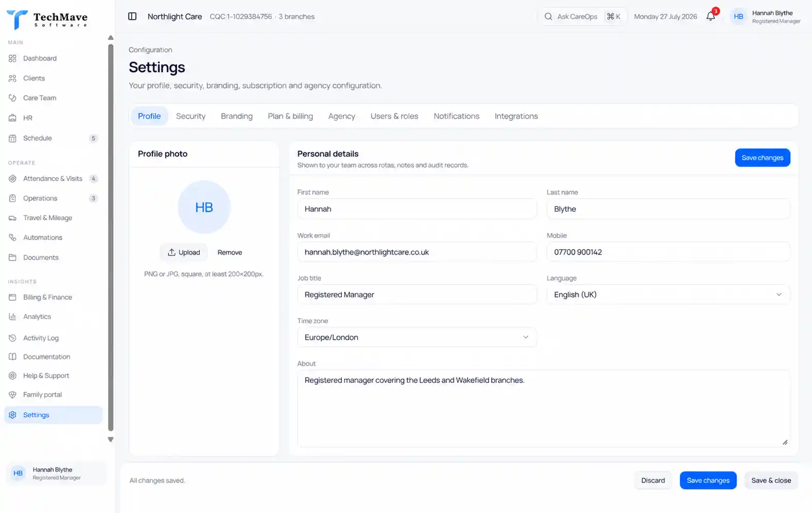Click the Care Team stethoscope icon
Image resolution: width=812 pixels, height=513 pixels.
[12, 98]
